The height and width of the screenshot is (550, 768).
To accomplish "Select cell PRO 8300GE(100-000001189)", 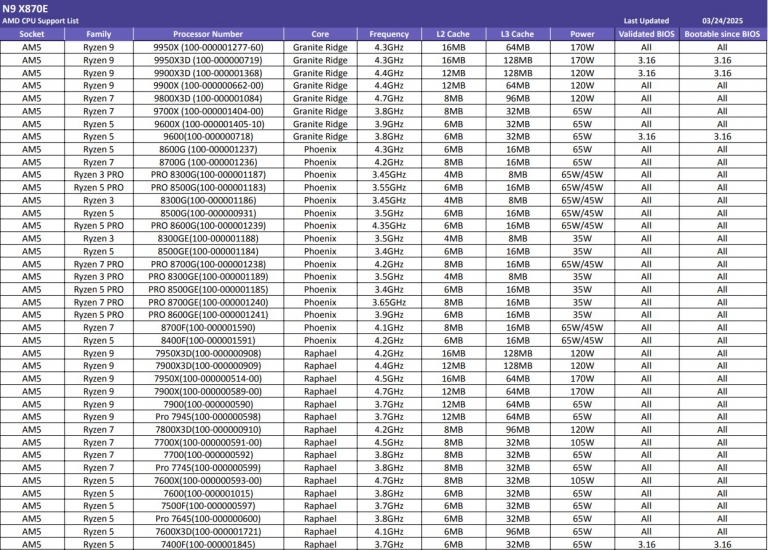I will pos(208,277).
